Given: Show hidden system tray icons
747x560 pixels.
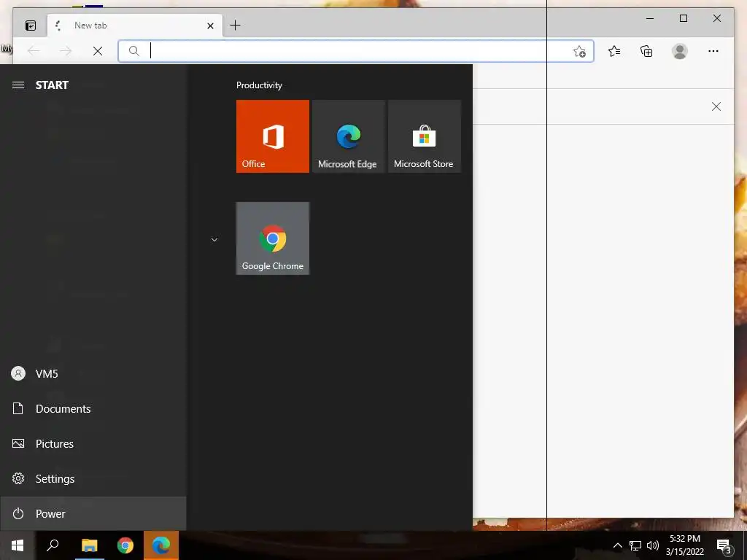Looking at the screenshot, I should (617, 545).
